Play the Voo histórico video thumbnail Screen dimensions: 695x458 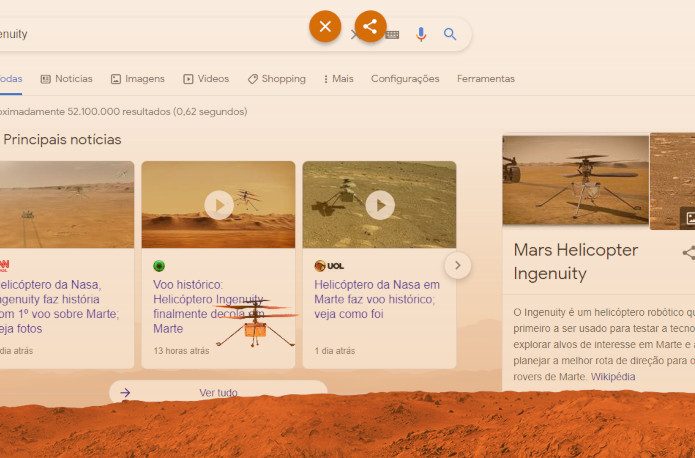tap(219, 205)
